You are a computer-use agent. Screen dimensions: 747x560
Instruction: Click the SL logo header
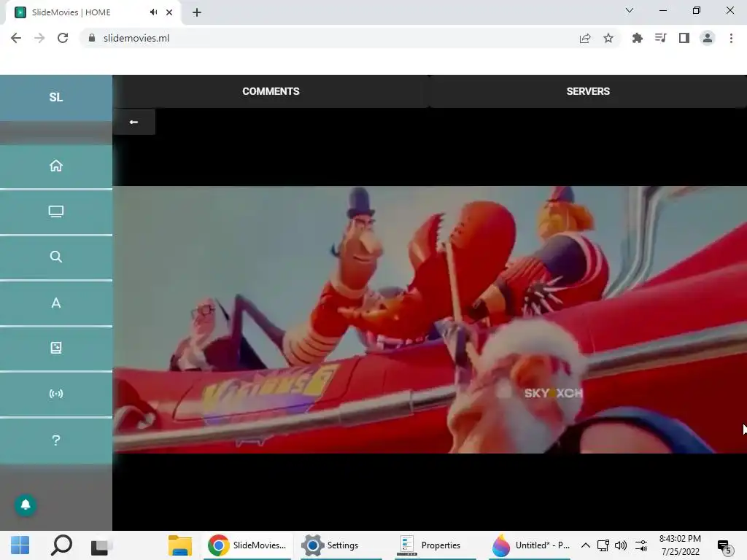[x=55, y=97]
